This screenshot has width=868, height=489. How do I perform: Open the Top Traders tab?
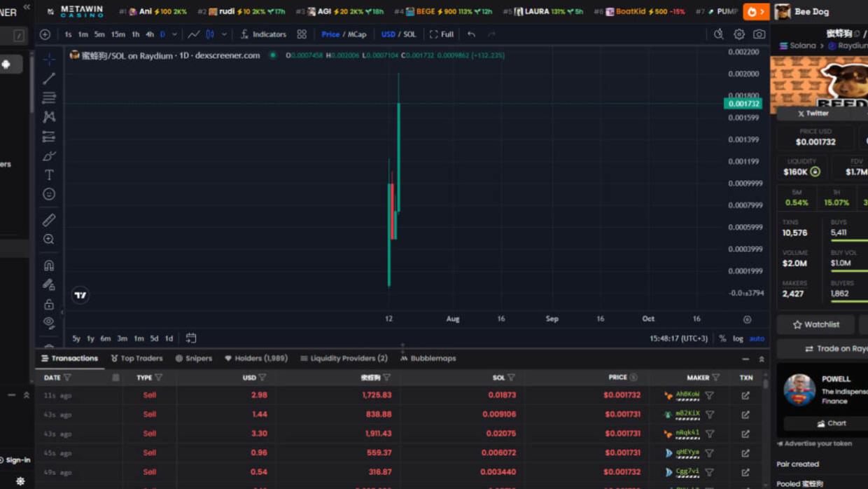(x=136, y=358)
